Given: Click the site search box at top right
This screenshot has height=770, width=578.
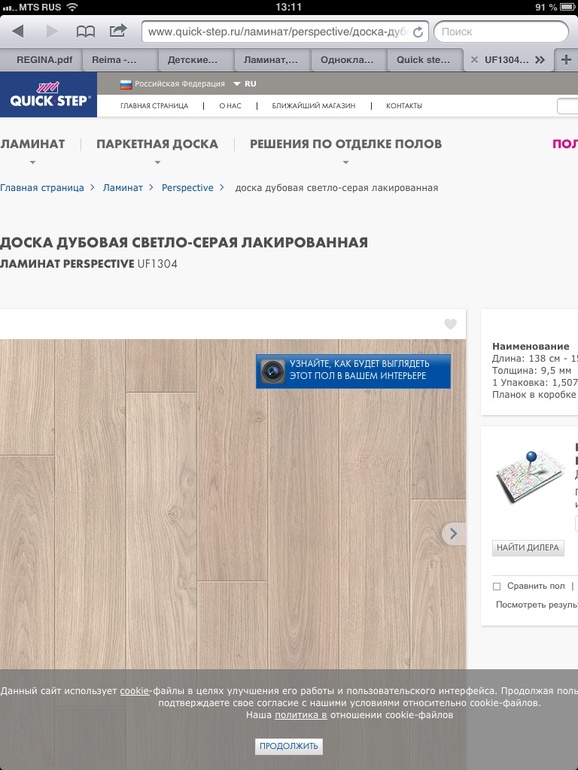Looking at the screenshot, I should pyautogui.click(x=568, y=106).
